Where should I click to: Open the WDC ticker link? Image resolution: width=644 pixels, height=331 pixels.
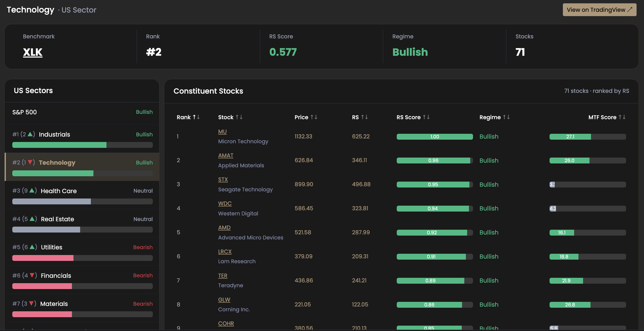(x=225, y=203)
